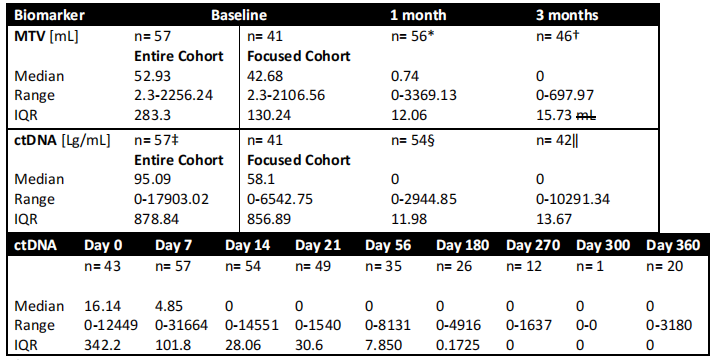The width and height of the screenshot is (712, 360).
Task: Select Day 7 median value 4.85
Action: point(169,306)
